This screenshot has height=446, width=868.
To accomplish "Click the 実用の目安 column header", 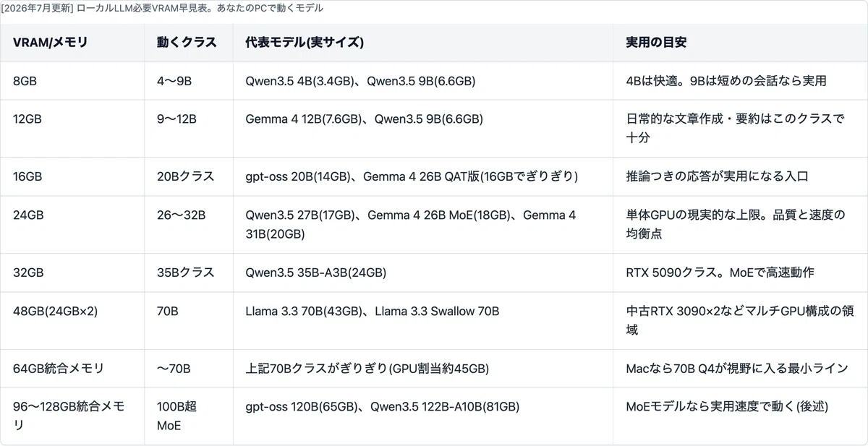I will [x=740, y=43].
